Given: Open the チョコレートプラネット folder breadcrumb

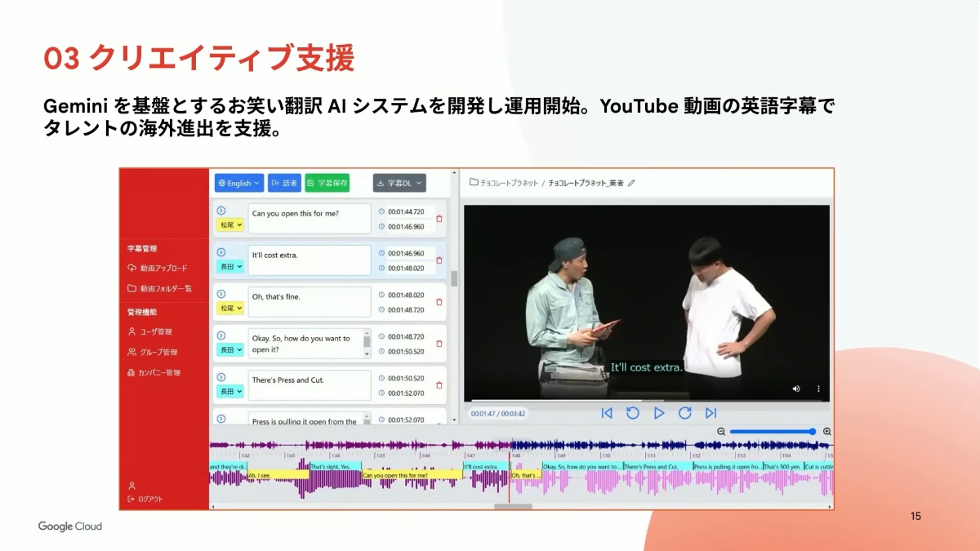Looking at the screenshot, I should (x=503, y=183).
